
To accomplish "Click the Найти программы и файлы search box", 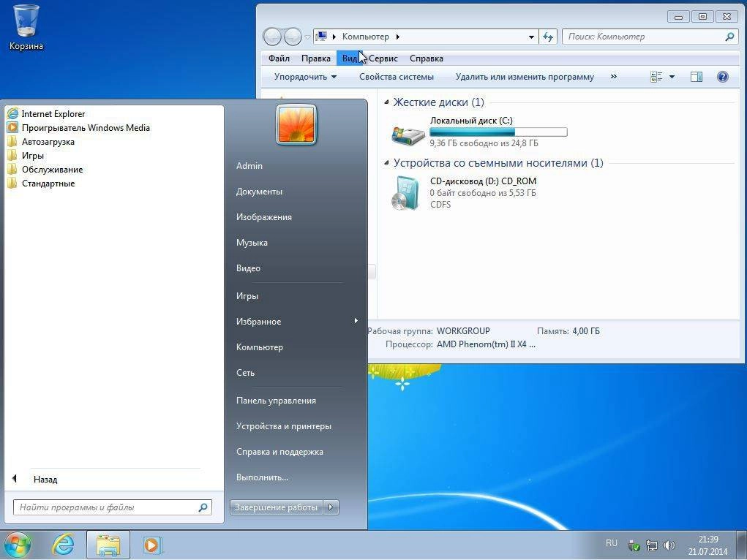I will coord(113,507).
